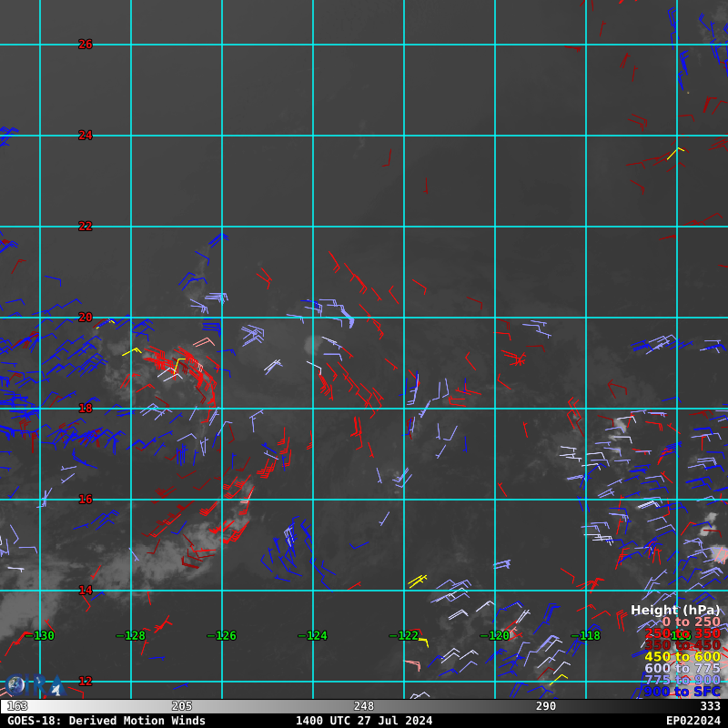Click the 333 value on the color bar
The height and width of the screenshot is (728, 728).
coord(710,706)
